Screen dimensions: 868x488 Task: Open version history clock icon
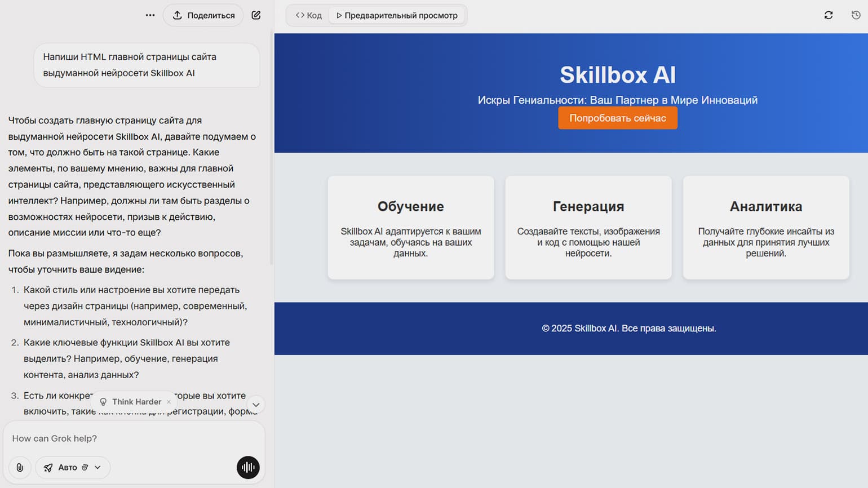856,15
